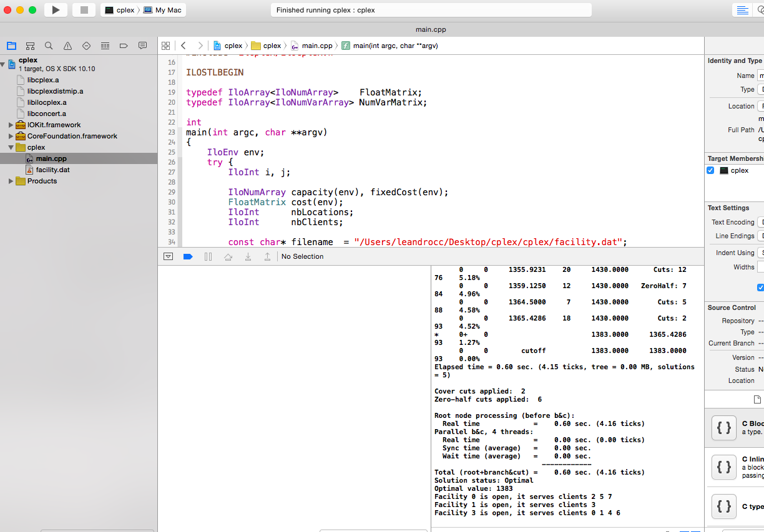
Task: Select libcplex.a in navigator
Action: tap(43, 80)
